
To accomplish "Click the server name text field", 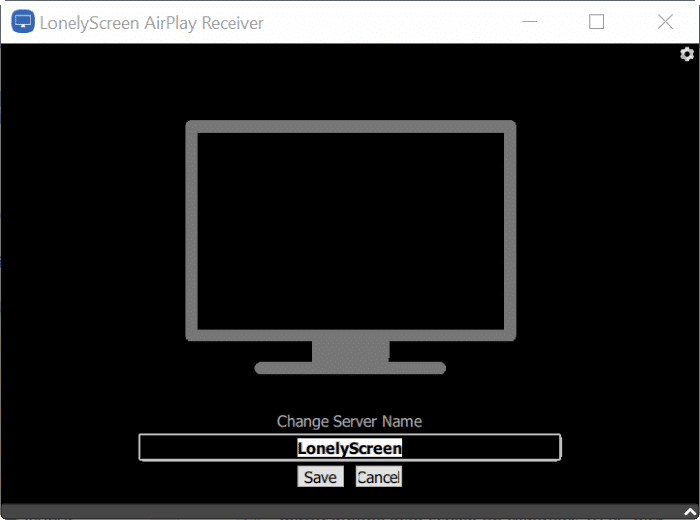I will coord(350,447).
